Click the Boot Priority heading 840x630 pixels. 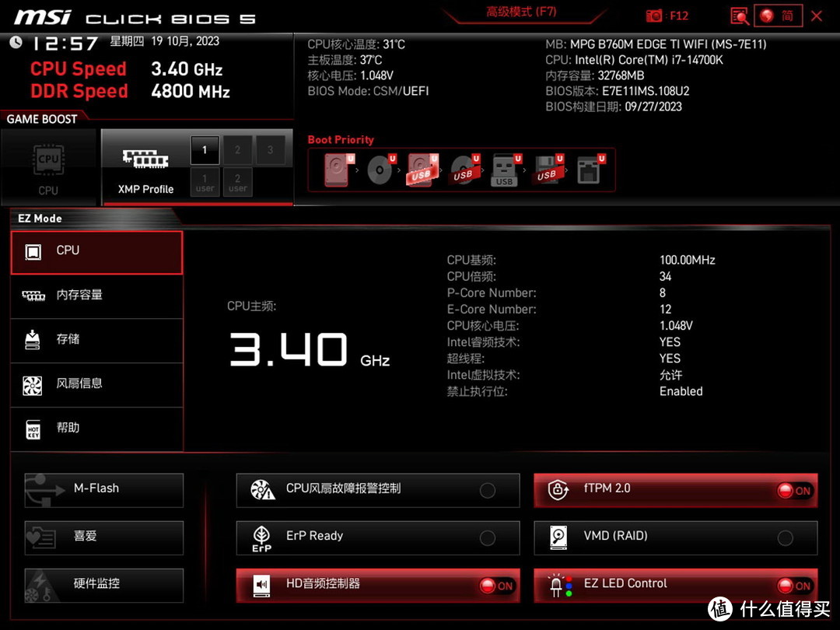click(x=341, y=140)
